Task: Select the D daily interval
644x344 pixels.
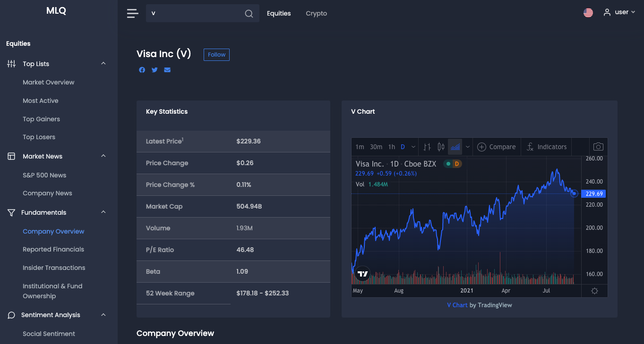Action: point(403,147)
